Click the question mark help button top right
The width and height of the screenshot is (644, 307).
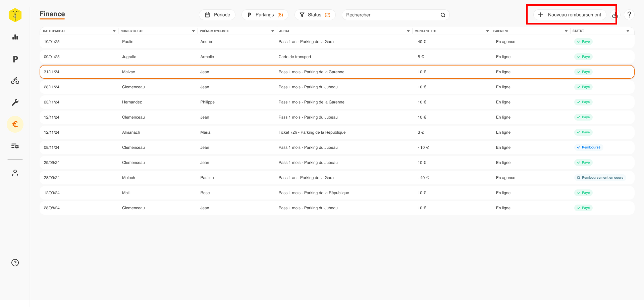tap(629, 15)
